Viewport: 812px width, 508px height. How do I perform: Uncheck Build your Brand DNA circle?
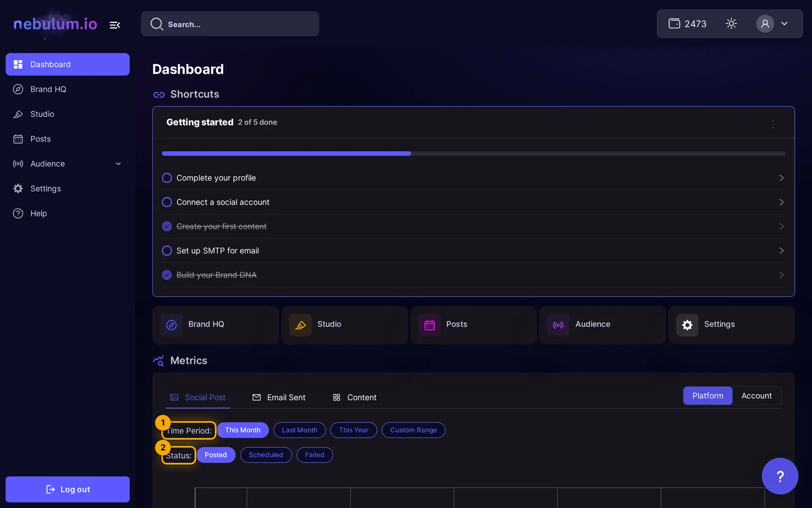[167, 275]
